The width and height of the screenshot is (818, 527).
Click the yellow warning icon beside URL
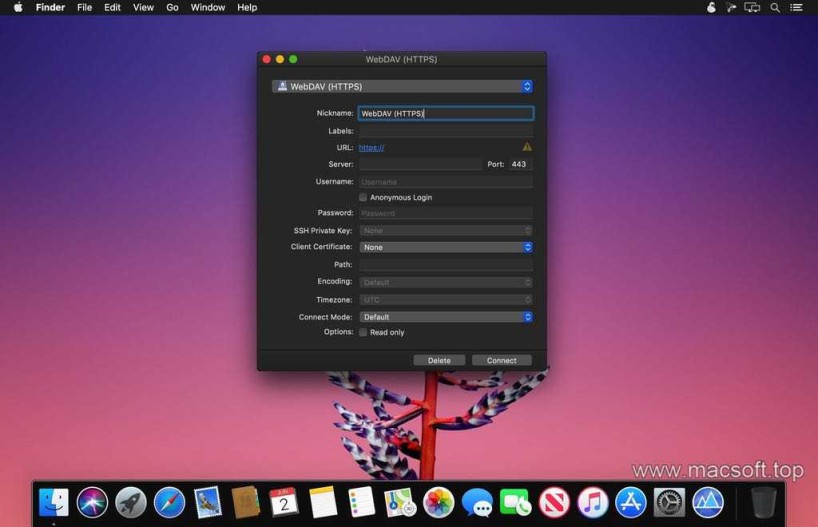tap(527, 147)
